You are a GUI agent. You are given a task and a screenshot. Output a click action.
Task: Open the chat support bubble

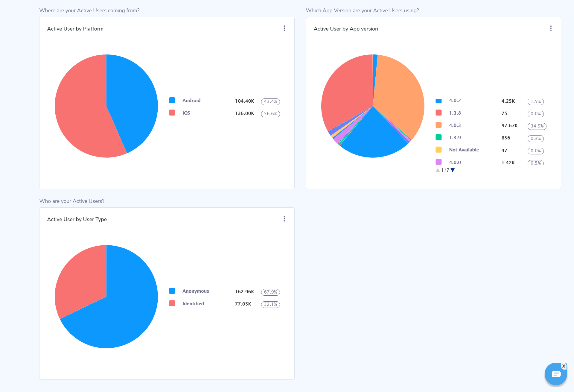coord(555,374)
